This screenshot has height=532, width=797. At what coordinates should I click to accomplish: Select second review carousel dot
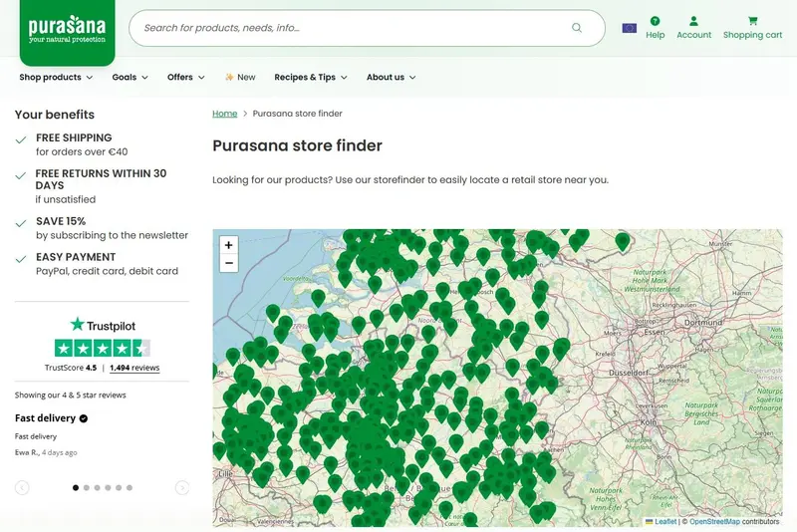87,488
